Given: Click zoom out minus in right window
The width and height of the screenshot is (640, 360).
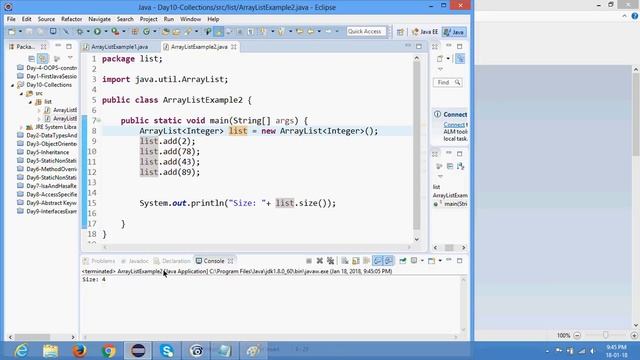Looking at the screenshot, I should click(577, 335).
